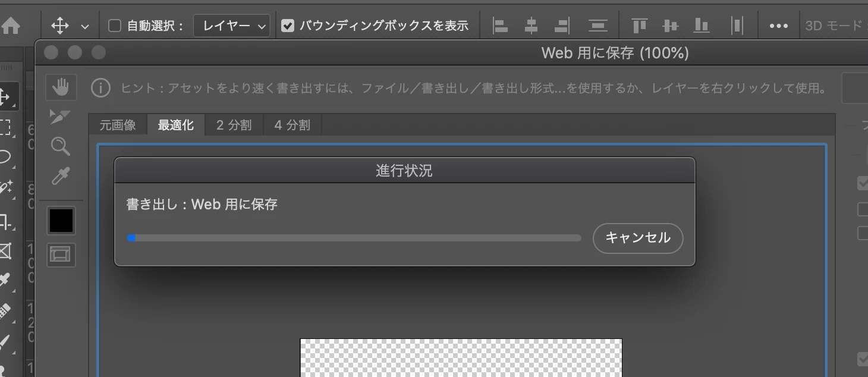Open the Move tool preset picker chevron
The image size is (868, 377).
pyautogui.click(x=85, y=27)
